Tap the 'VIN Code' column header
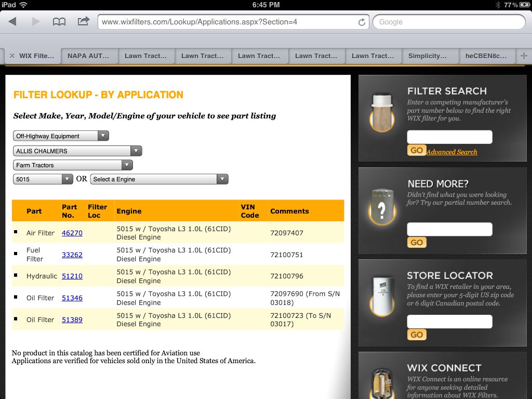 [250, 211]
